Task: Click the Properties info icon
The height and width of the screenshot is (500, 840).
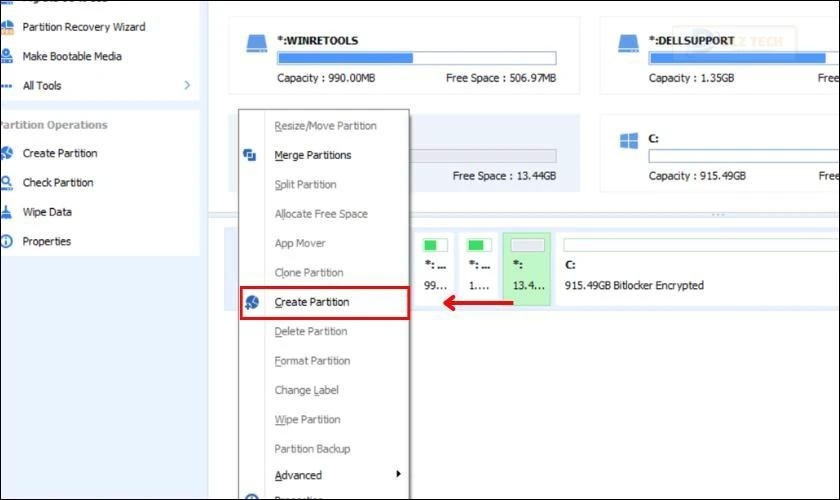Action: (x=6, y=241)
